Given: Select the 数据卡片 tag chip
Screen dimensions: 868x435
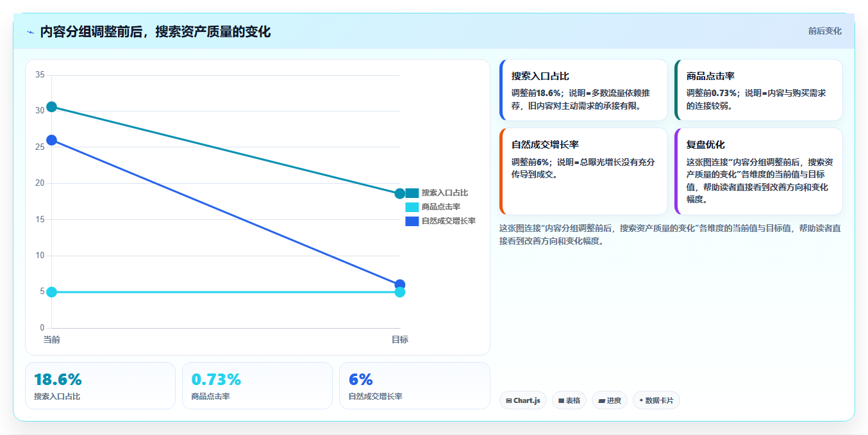Looking at the screenshot, I should 656,400.
